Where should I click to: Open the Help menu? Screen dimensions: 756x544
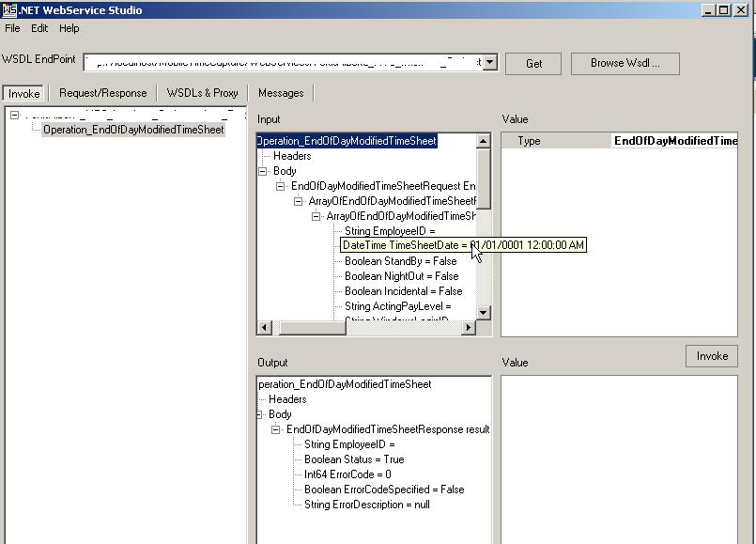pos(69,28)
